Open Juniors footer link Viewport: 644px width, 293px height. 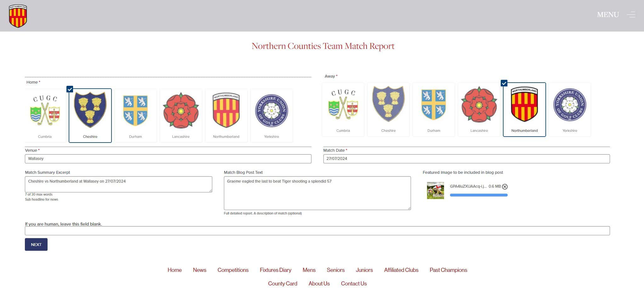point(364,270)
